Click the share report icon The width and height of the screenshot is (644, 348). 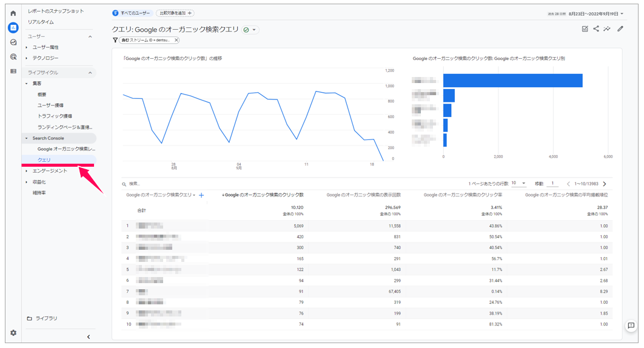(596, 28)
